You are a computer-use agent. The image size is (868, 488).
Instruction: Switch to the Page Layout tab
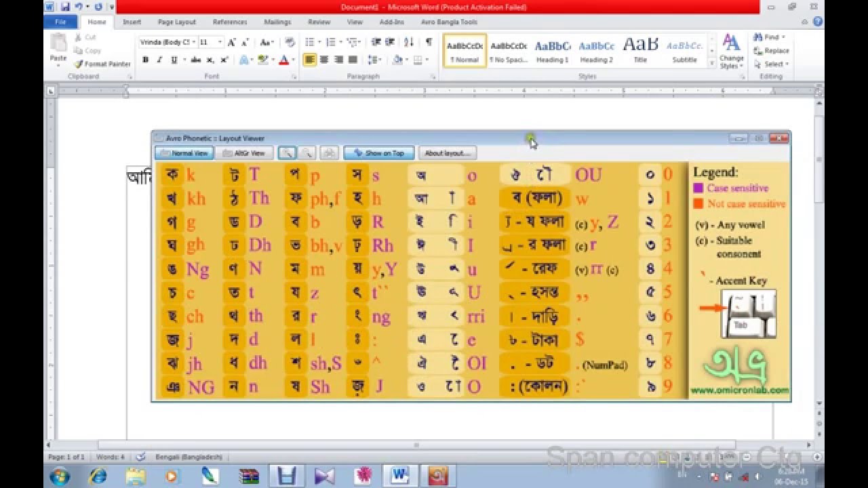pyautogui.click(x=176, y=22)
